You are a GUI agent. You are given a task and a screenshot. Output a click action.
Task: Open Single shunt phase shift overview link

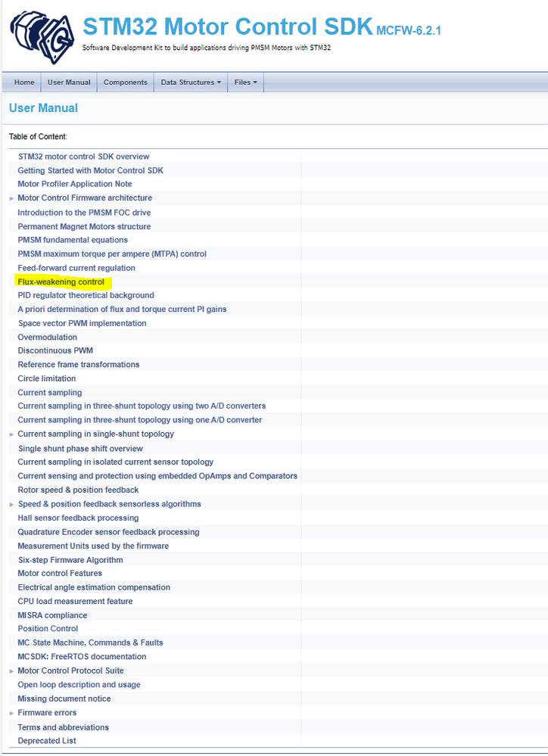80,449
